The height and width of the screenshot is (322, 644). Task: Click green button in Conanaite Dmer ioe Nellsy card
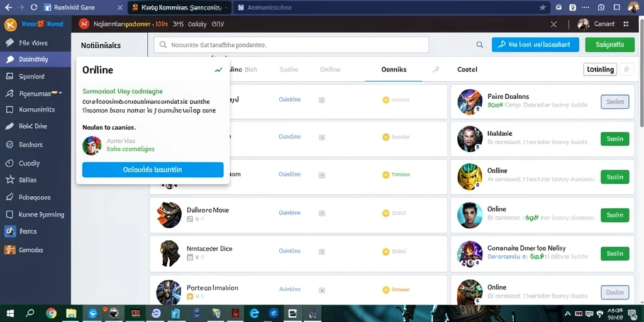615,254
